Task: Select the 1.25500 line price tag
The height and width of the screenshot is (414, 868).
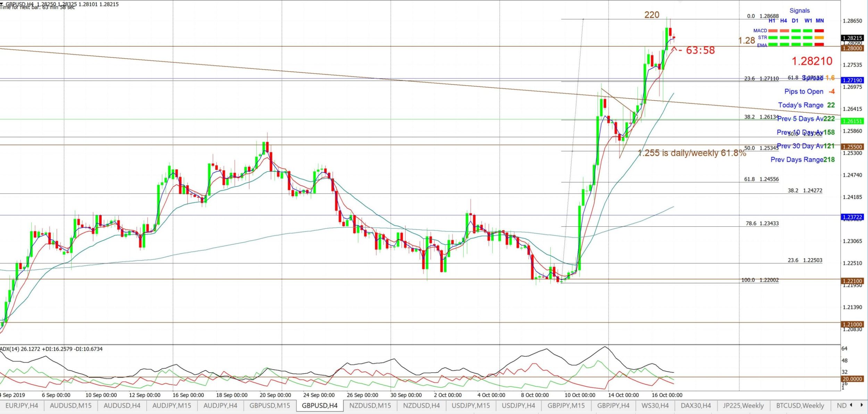Action: (852, 147)
